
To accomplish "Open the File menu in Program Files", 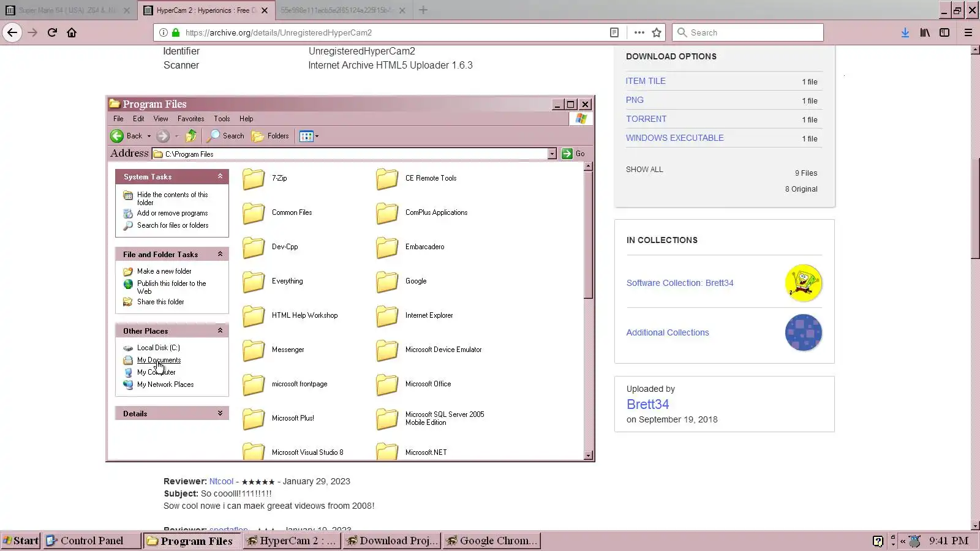I will (x=118, y=119).
